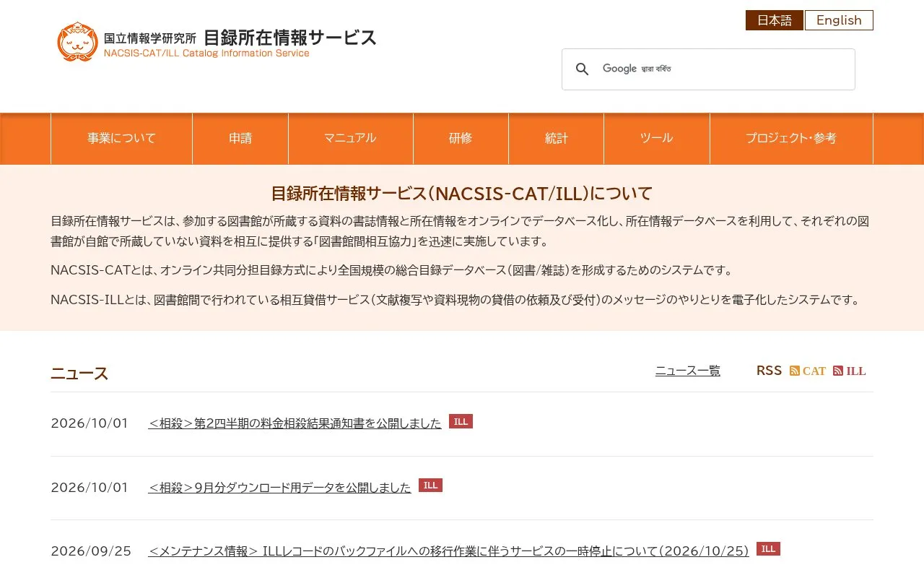
Task: Open the 申請 menu
Action: 240,139
